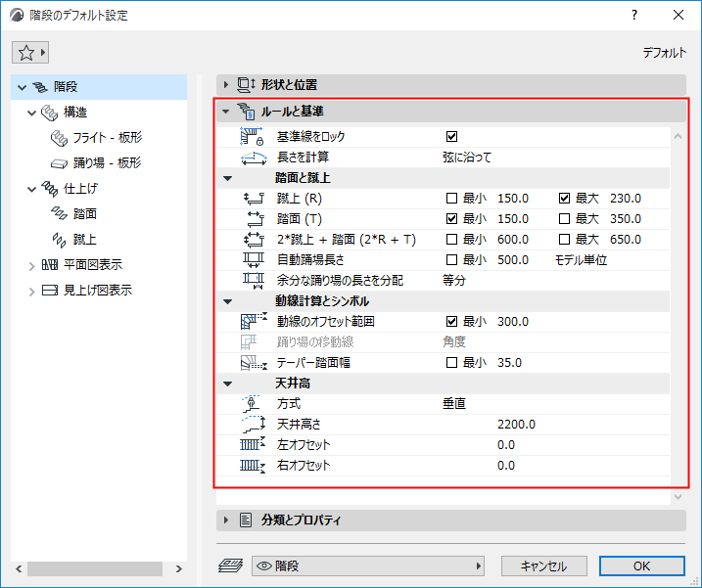
Task: Edit the 天井高さ value 2200.0
Action: [516, 425]
